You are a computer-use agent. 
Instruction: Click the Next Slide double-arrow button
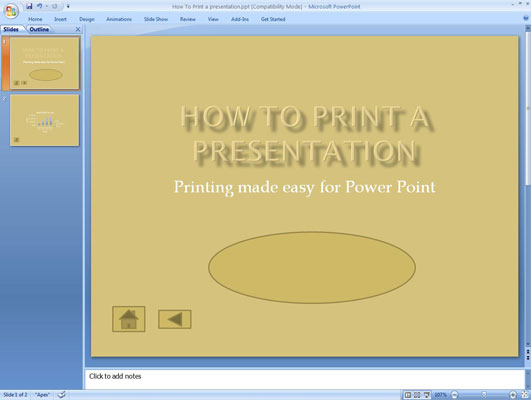[x=528, y=358]
